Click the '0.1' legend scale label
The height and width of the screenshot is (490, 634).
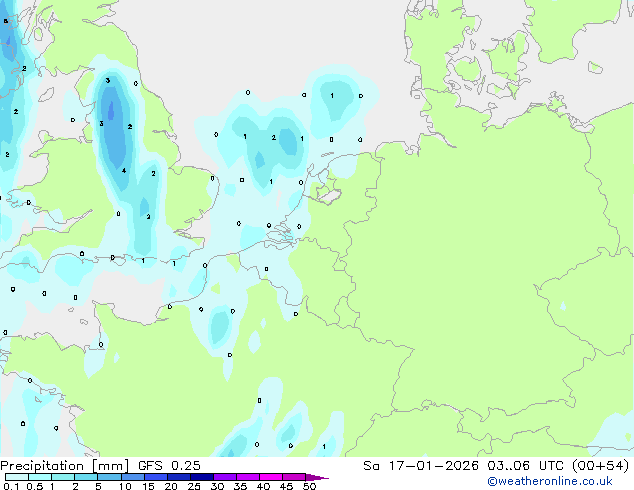coord(11,486)
